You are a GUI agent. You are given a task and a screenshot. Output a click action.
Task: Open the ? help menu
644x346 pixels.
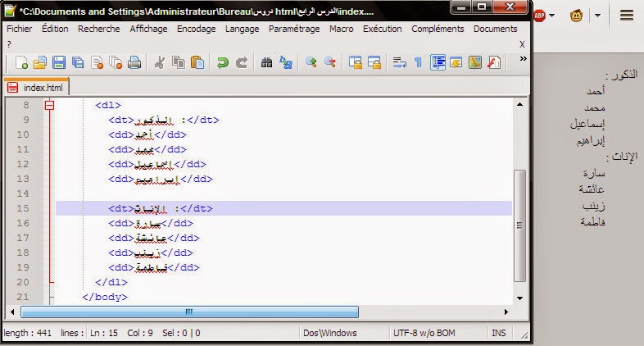point(9,44)
